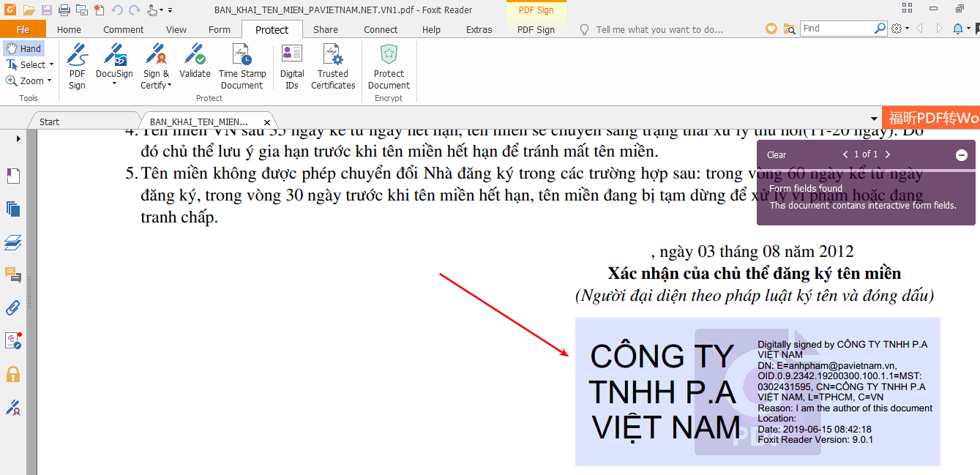Open Trusted Certificates
This screenshot has height=475, width=980.
[333, 67]
